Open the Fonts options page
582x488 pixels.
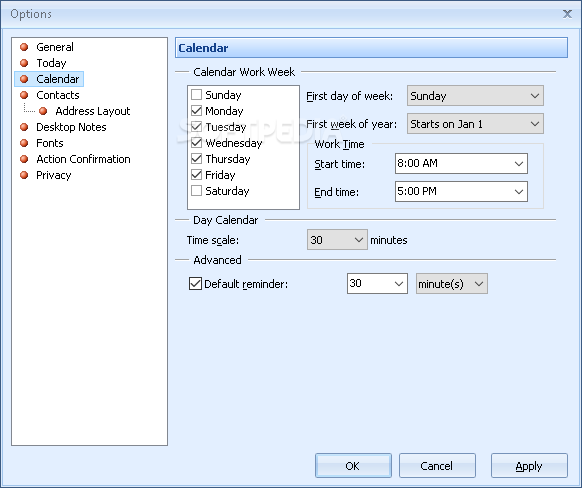[50, 143]
